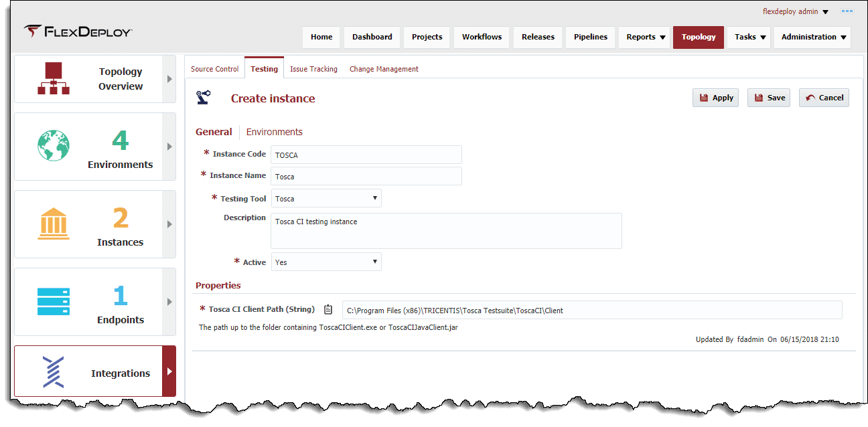Open the Projects menu item
The image size is (868, 427).
[427, 37]
